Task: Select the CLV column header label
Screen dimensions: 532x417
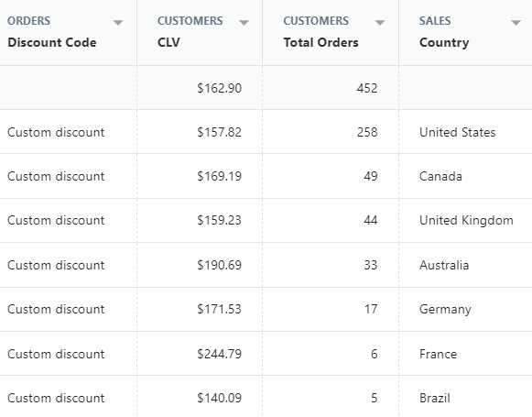Action: tap(168, 42)
